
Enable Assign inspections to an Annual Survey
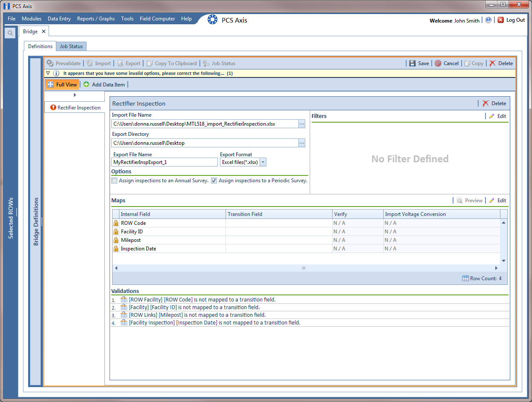[x=114, y=181]
